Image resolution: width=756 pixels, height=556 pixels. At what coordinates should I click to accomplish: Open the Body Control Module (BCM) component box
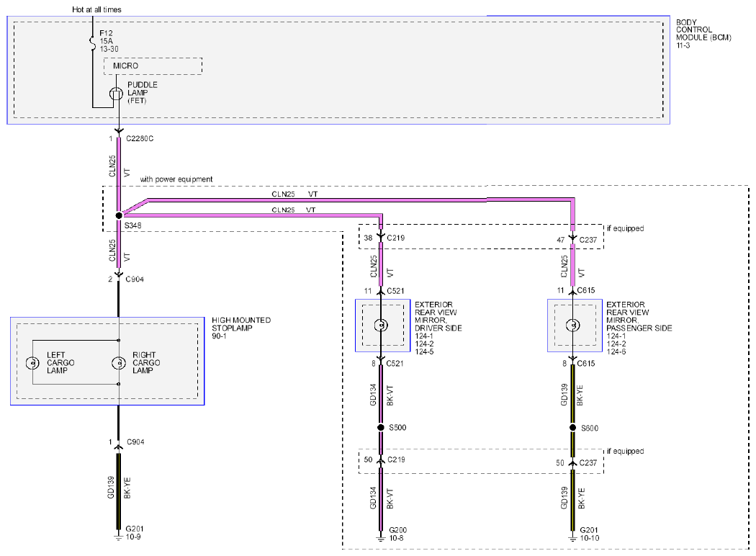click(x=338, y=70)
